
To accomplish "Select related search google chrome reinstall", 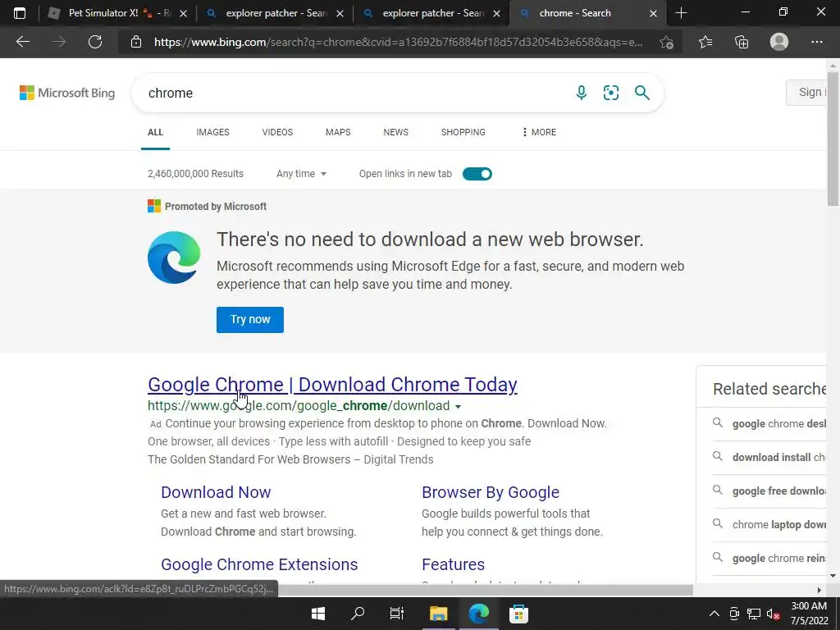I will coord(769,558).
